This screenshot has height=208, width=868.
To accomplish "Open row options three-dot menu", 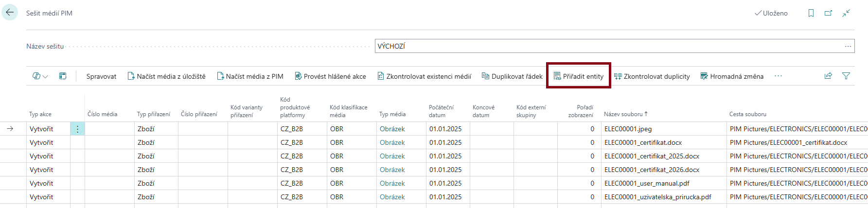I will tap(77, 129).
